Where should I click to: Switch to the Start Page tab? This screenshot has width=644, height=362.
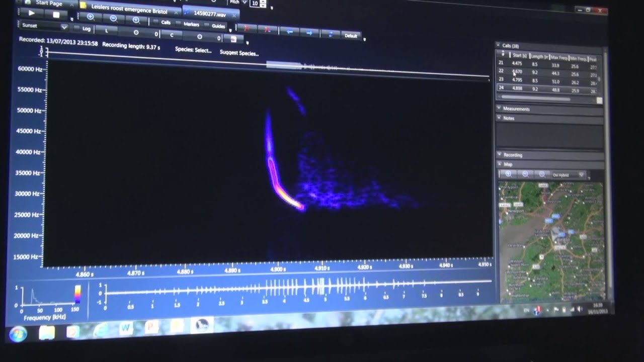click(x=49, y=3)
